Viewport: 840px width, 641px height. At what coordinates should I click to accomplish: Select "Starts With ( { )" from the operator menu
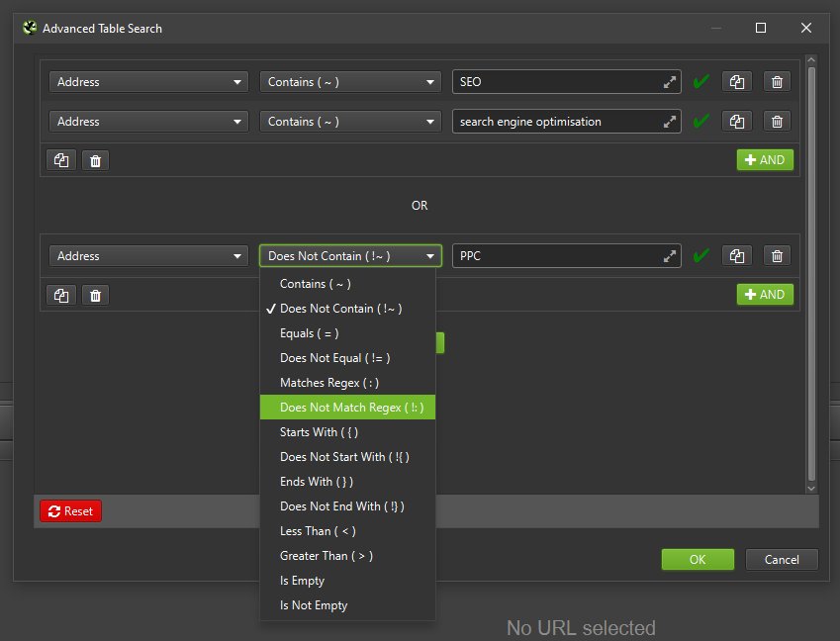pyautogui.click(x=319, y=432)
